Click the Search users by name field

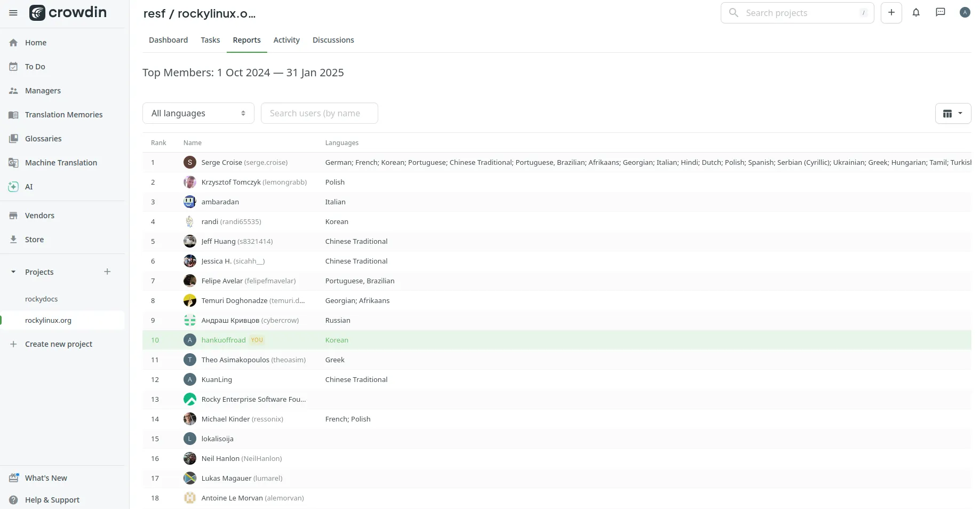coord(320,113)
